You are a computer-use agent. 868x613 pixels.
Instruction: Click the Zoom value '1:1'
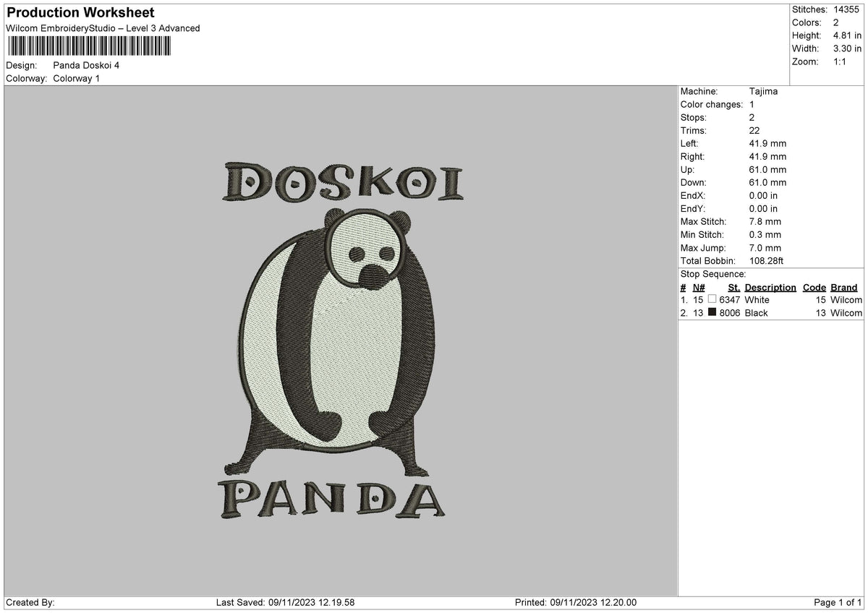[x=840, y=61]
